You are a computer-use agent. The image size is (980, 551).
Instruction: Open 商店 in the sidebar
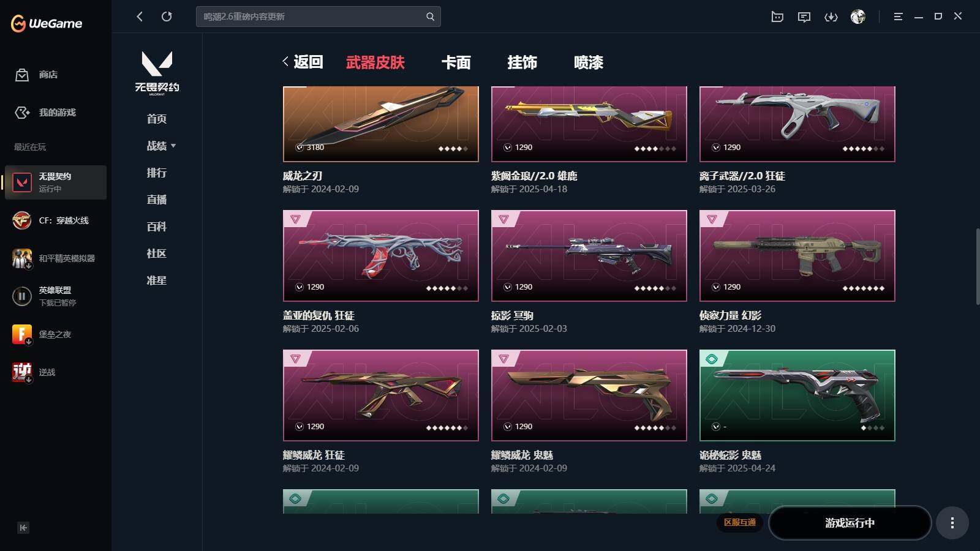click(x=37, y=75)
